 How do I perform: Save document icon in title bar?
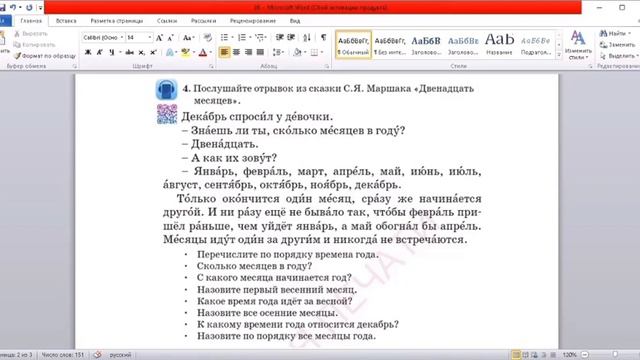tap(2, 7)
